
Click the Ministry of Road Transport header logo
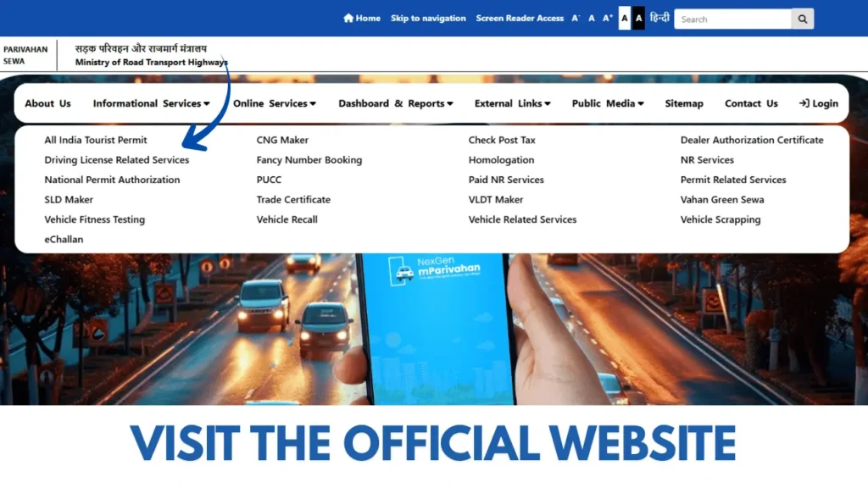click(x=150, y=56)
